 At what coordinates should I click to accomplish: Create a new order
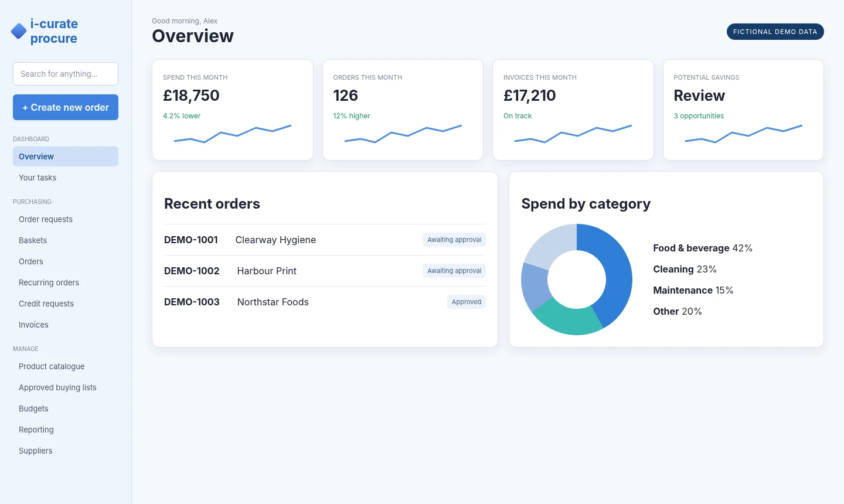[x=66, y=107]
